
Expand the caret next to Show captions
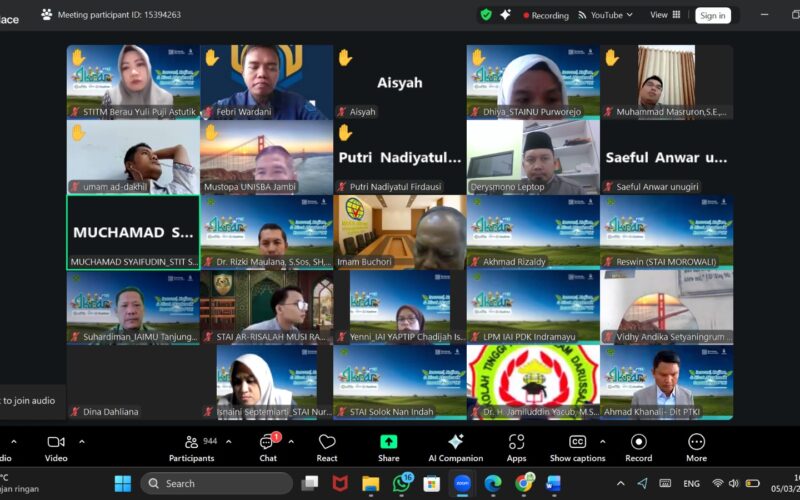point(603,441)
